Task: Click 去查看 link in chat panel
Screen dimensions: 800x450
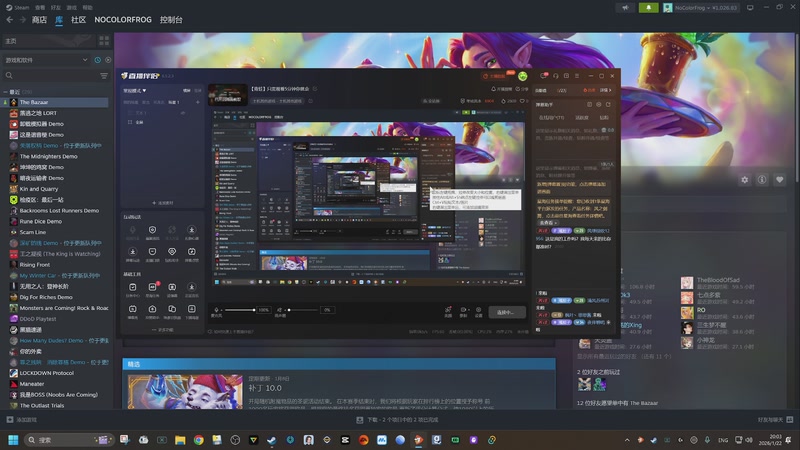Action: (547, 222)
